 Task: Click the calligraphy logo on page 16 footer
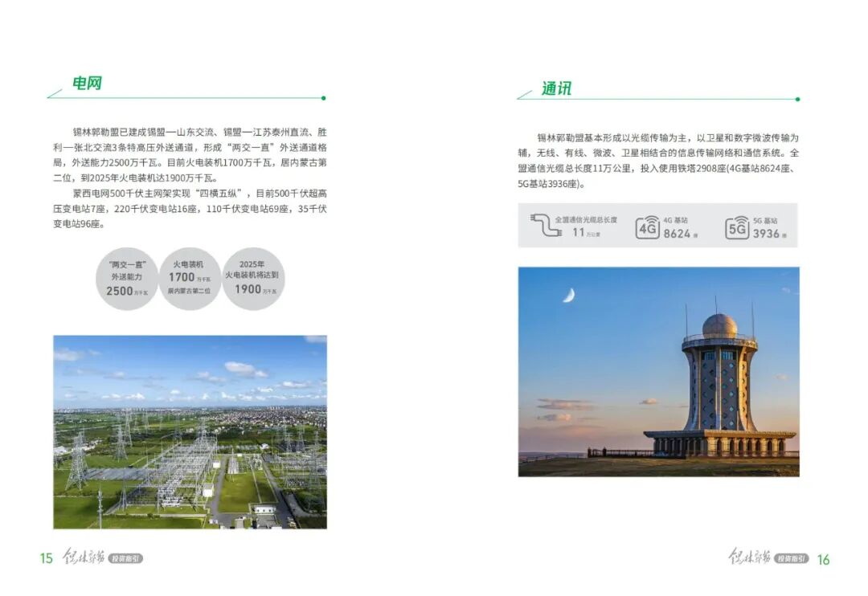click(x=750, y=556)
